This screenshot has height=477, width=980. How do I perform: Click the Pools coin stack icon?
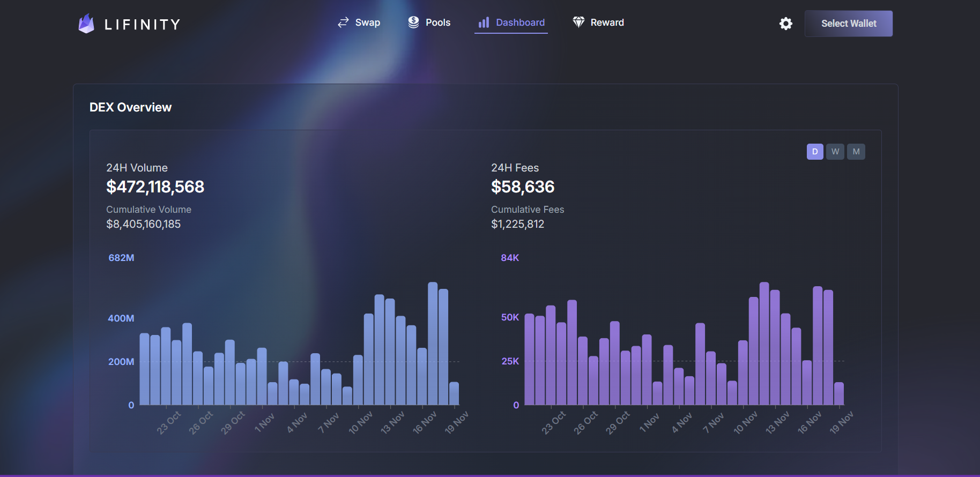413,22
